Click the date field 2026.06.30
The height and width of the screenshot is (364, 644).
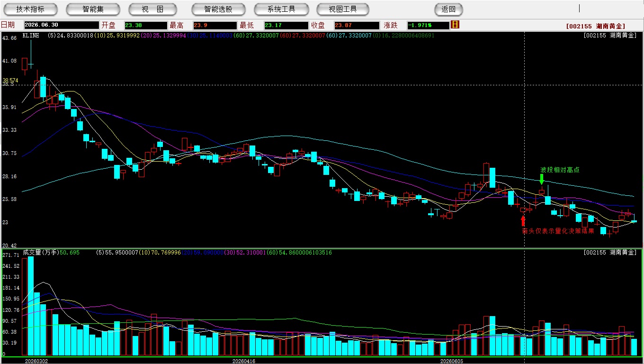[62, 25]
